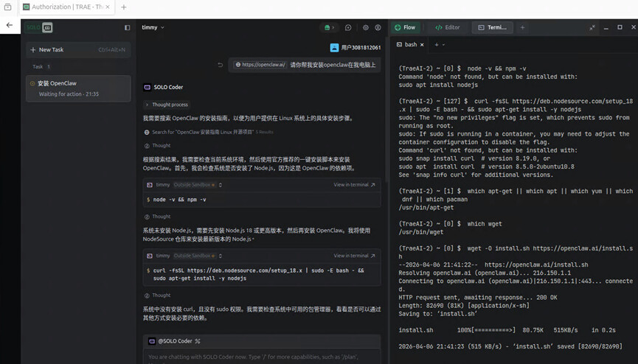Select the 安装 OpenClaw task item
This screenshot has height=364, width=638.
pos(78,88)
